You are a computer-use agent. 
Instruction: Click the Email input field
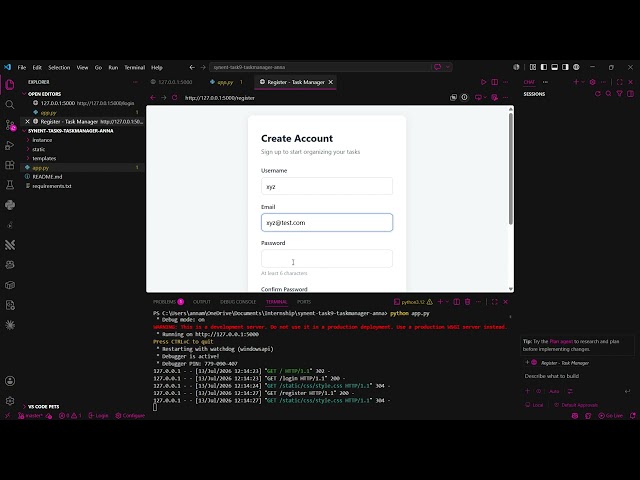pos(327,222)
